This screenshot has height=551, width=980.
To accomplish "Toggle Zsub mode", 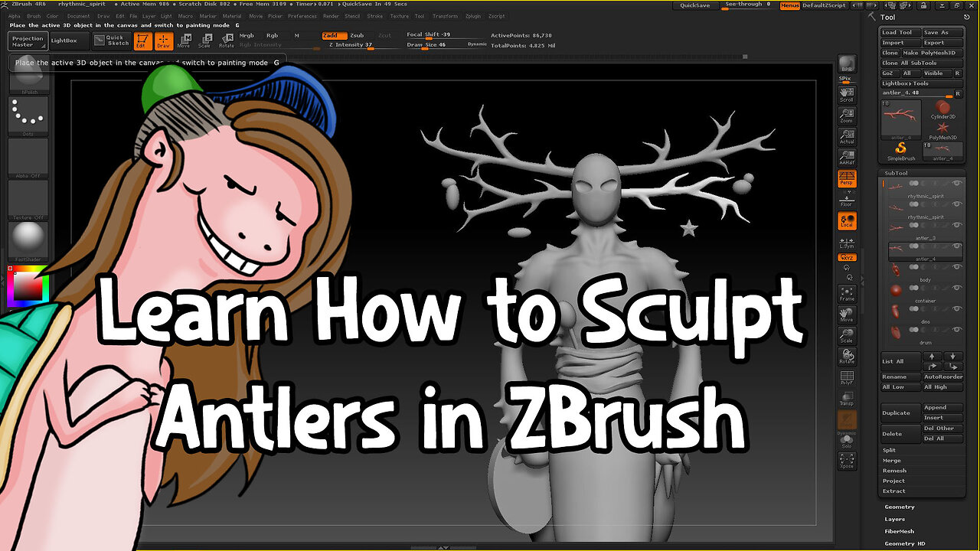I will click(357, 35).
